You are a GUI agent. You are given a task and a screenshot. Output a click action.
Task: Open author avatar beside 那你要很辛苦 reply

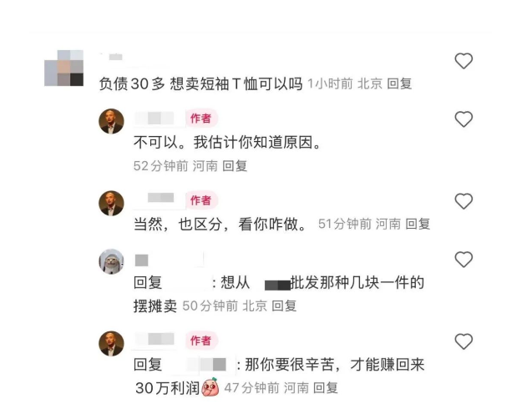pos(111,344)
